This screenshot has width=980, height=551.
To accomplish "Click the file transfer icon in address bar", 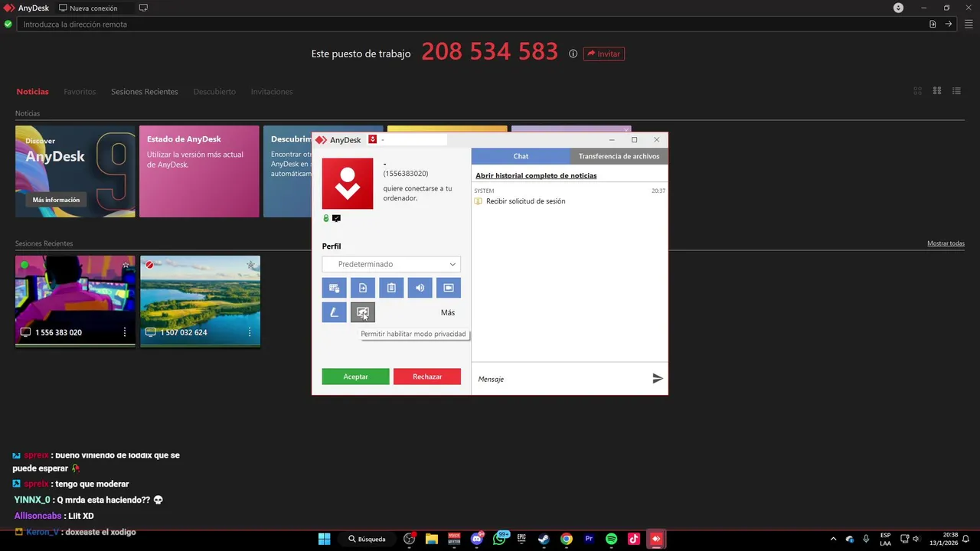I will point(933,24).
